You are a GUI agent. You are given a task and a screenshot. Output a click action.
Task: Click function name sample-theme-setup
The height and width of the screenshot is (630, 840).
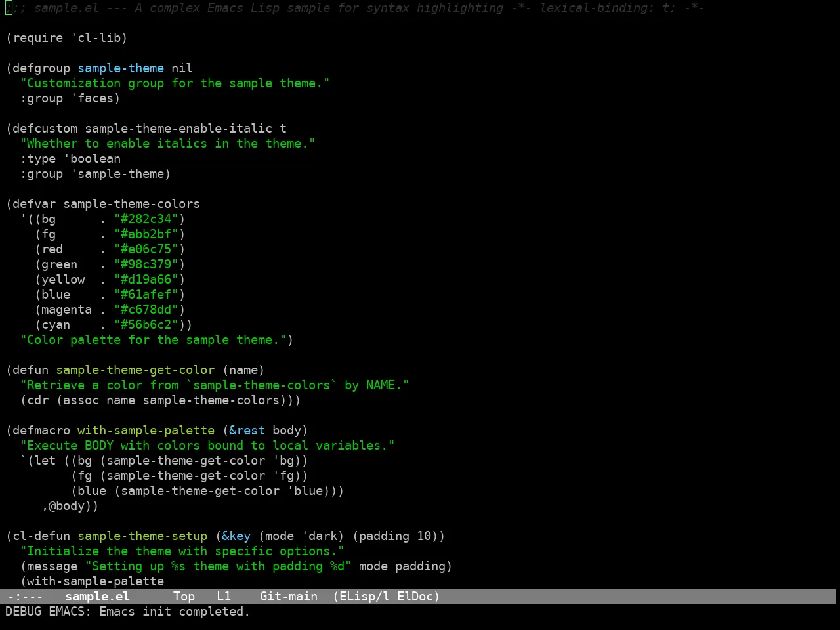click(x=142, y=536)
